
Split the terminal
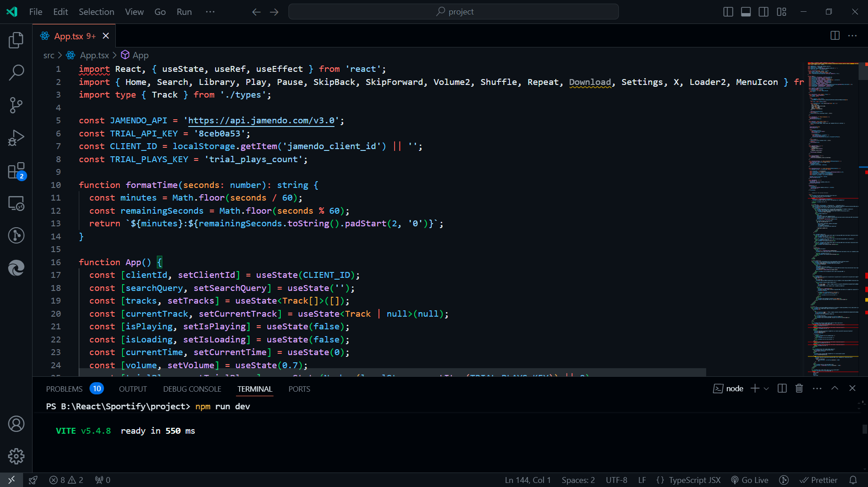[782, 389]
